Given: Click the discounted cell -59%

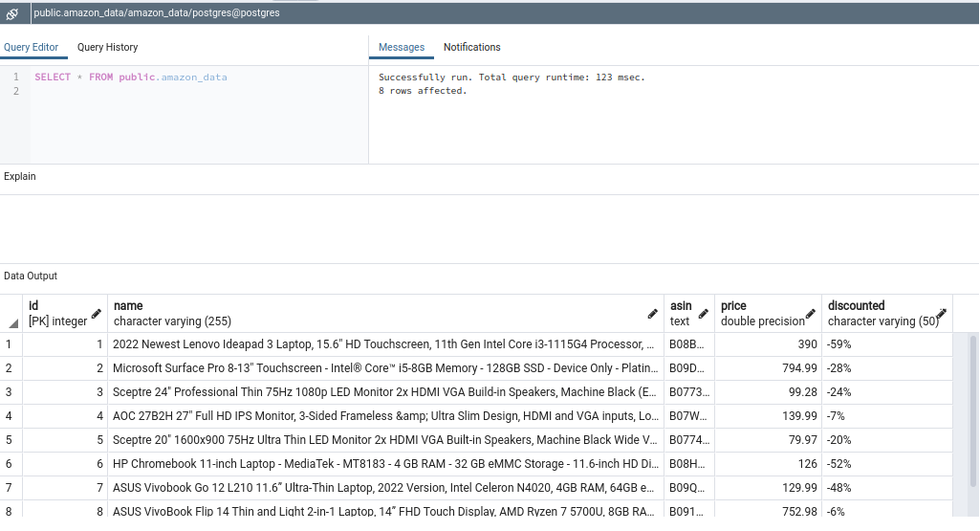Looking at the screenshot, I should (887, 344).
